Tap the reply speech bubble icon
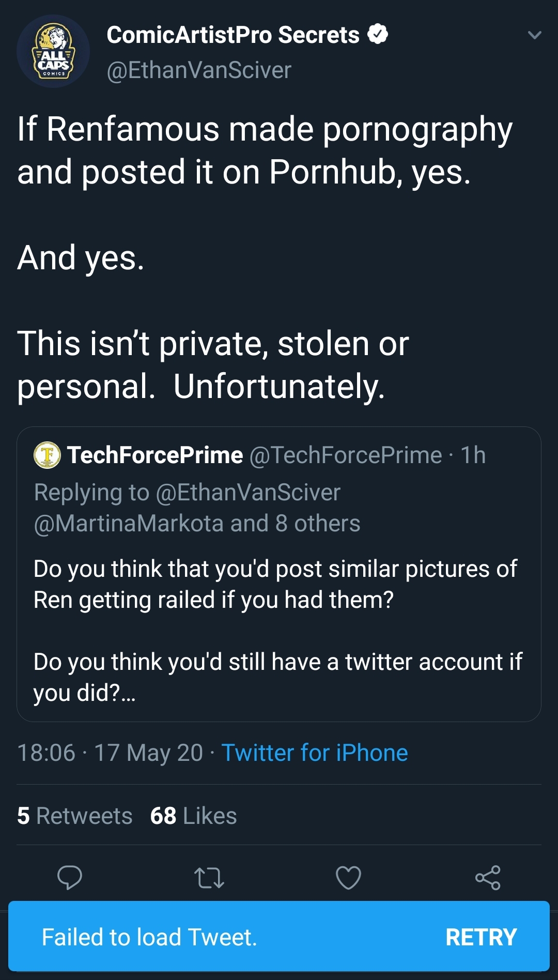 pyautogui.click(x=70, y=877)
